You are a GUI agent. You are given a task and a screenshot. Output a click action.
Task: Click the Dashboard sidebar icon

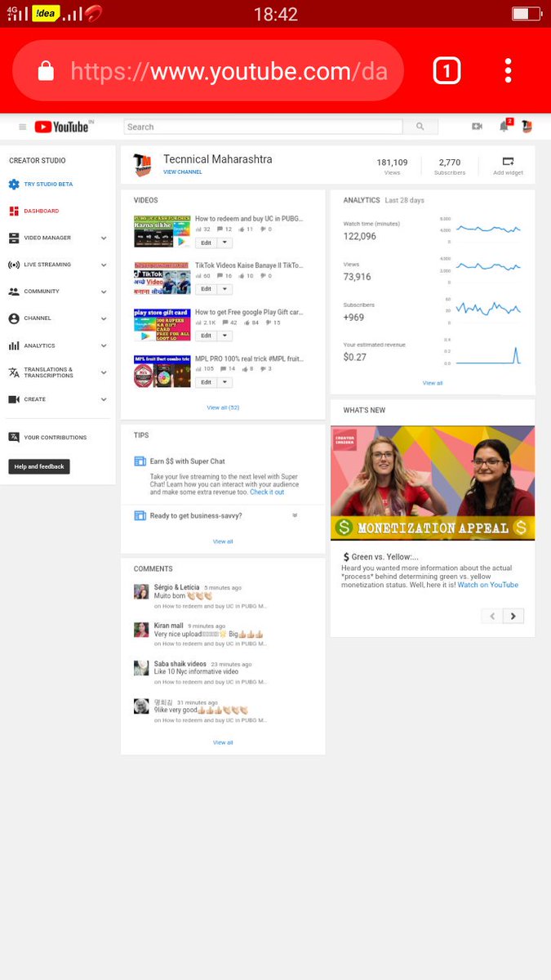pyautogui.click(x=14, y=211)
